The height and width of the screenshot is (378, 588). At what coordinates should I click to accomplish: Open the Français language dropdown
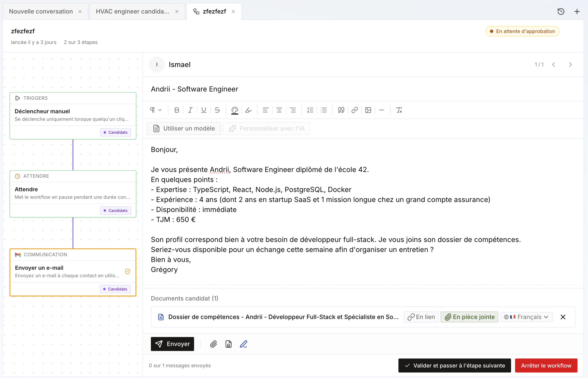[526, 317]
